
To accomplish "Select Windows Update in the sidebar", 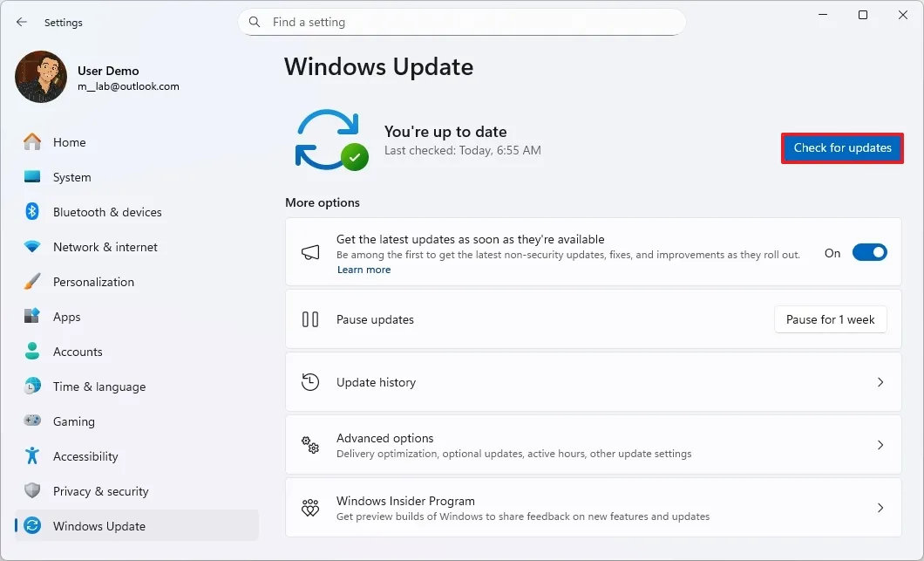I will [x=98, y=526].
